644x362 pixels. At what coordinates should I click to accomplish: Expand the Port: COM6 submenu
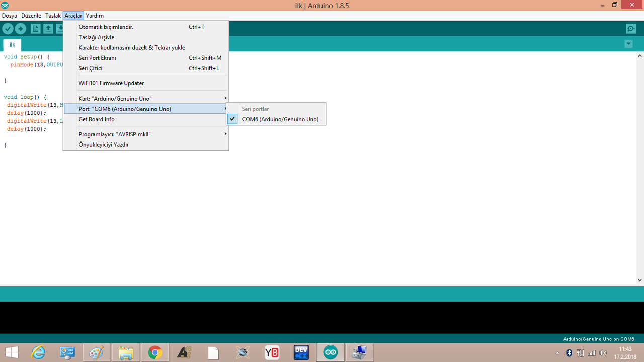[x=146, y=109]
